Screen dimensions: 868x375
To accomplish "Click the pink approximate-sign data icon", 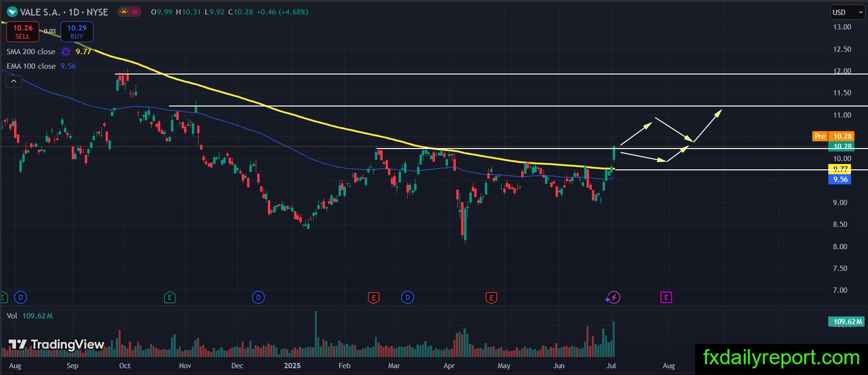I will (x=135, y=12).
